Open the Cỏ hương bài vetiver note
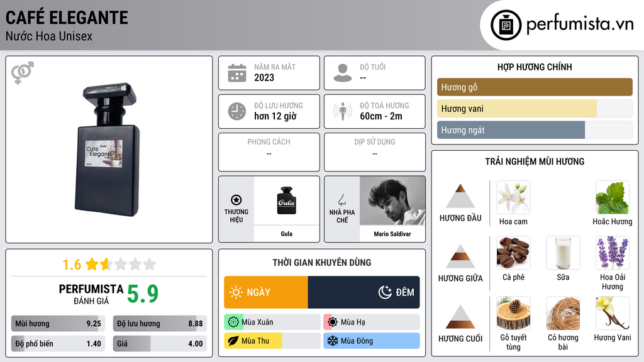The width and height of the screenshot is (644, 362). (x=563, y=314)
